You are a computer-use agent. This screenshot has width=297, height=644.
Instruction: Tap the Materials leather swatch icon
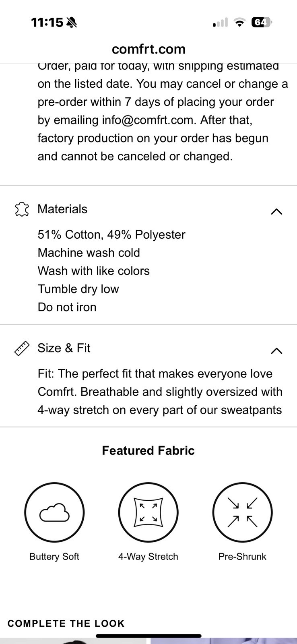22,209
